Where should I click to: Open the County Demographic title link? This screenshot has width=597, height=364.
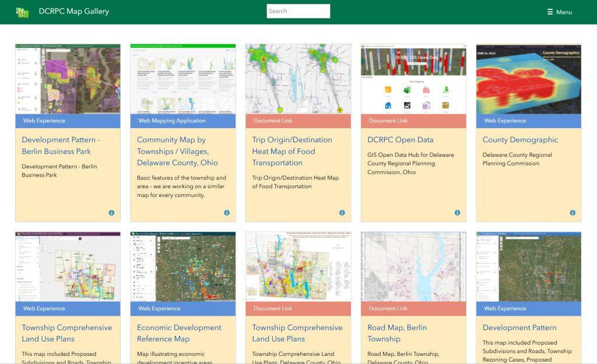[520, 140]
